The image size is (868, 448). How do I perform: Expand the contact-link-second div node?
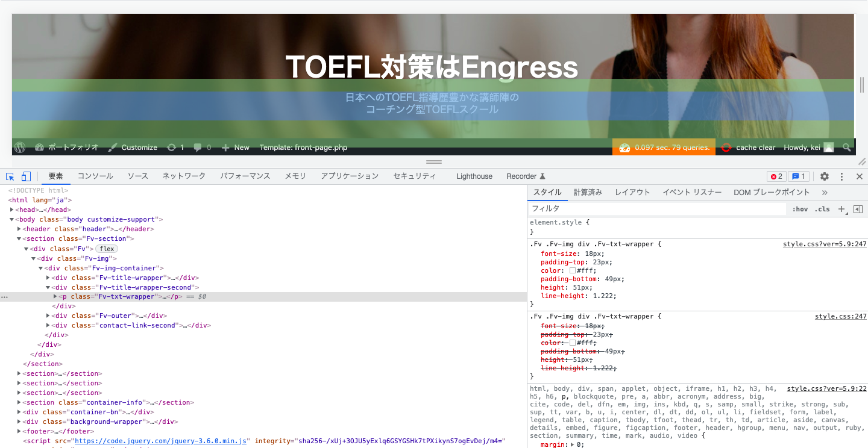(x=48, y=325)
